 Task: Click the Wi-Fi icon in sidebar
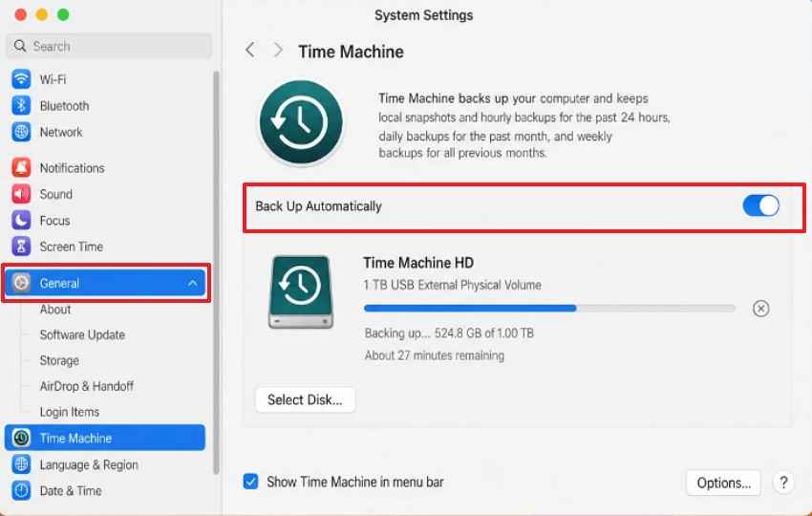point(21,79)
